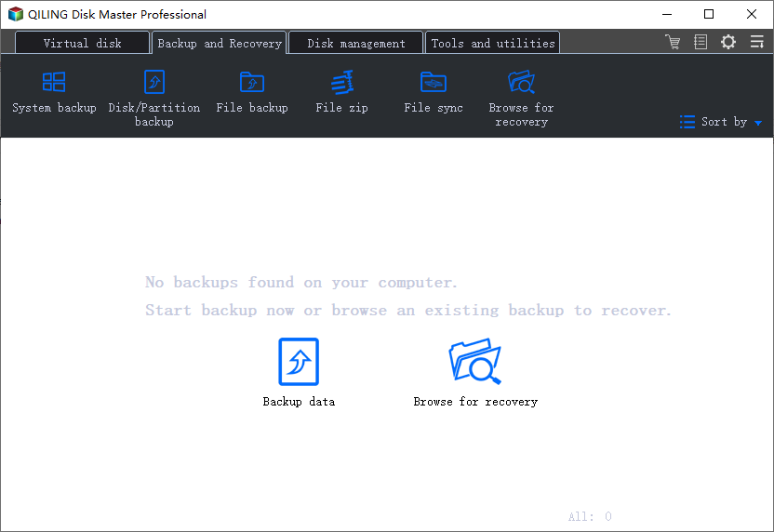Expand the Sort by dropdown arrow

[758, 123]
